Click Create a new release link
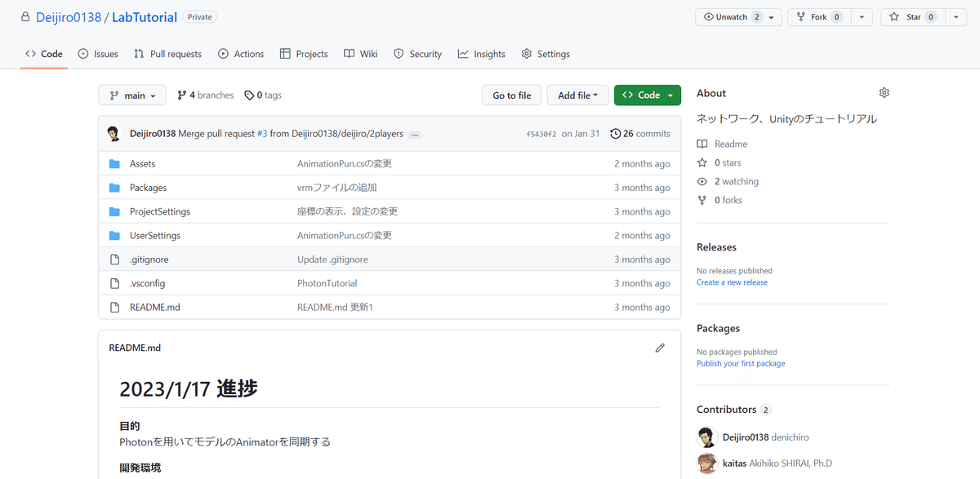 click(732, 282)
